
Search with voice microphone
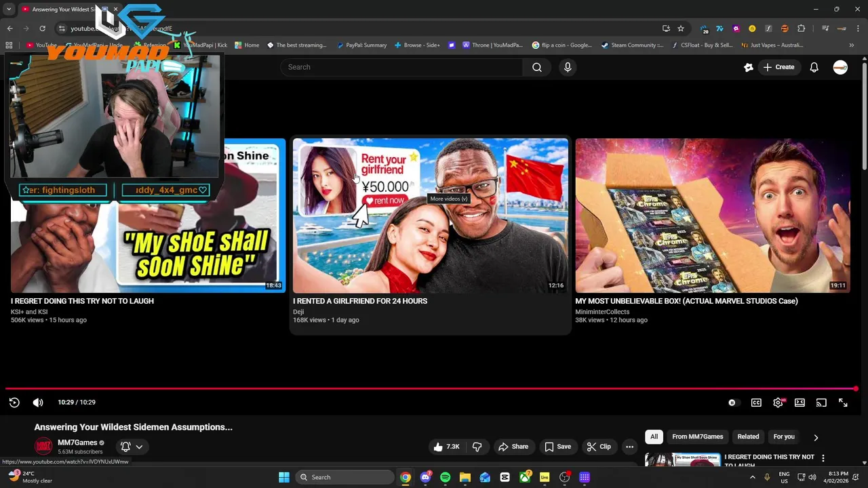[x=568, y=67]
